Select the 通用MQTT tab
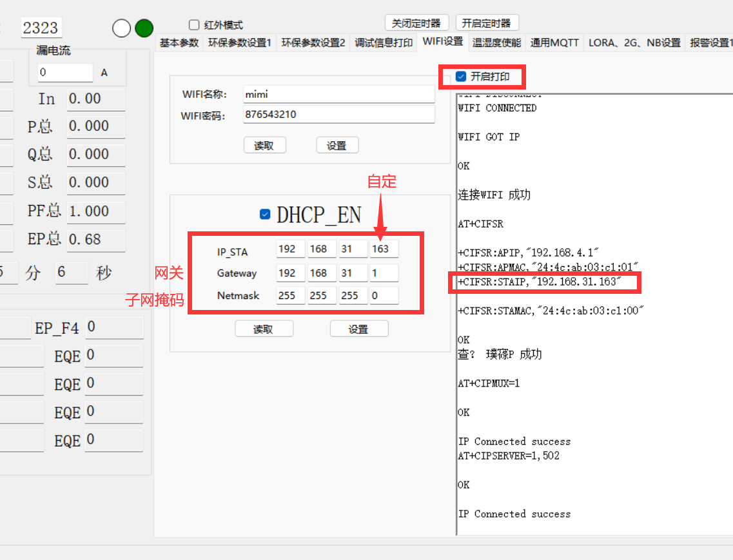Screen dimensions: 733x560 point(554,43)
